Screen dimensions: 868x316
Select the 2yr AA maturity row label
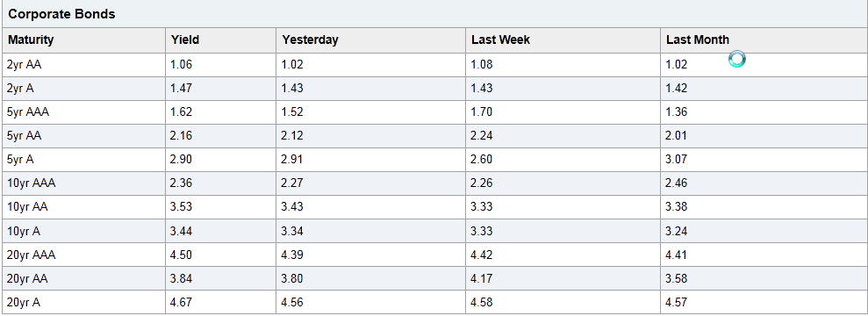tap(25, 64)
